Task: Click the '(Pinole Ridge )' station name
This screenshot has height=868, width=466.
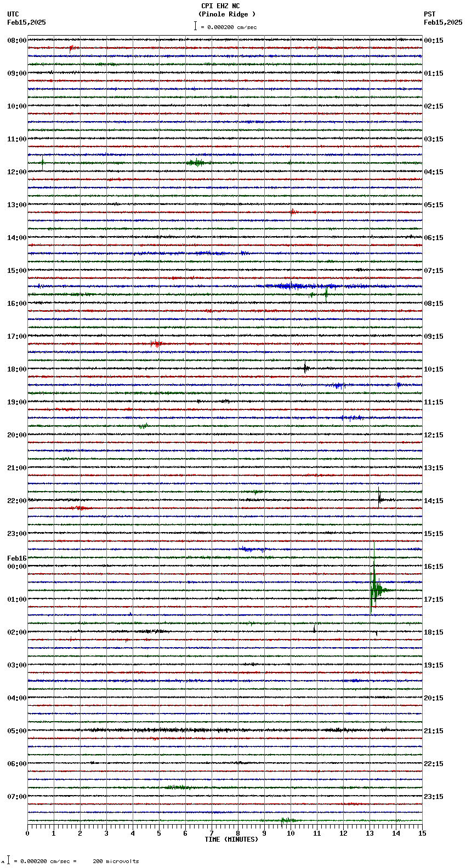Action: (x=227, y=14)
